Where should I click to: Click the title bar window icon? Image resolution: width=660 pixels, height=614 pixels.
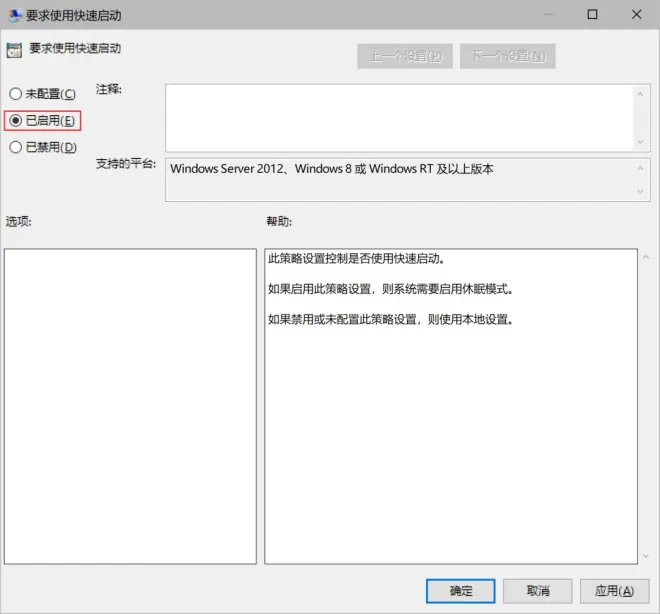[15, 15]
